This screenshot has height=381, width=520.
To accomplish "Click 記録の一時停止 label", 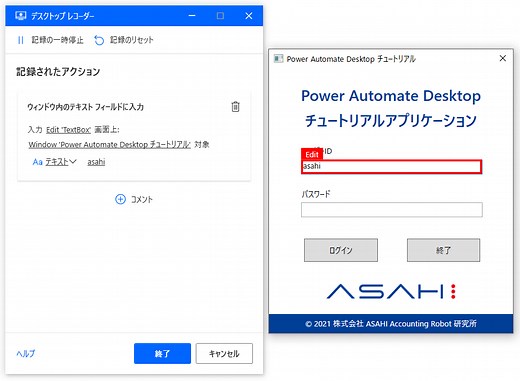I will 57,40.
